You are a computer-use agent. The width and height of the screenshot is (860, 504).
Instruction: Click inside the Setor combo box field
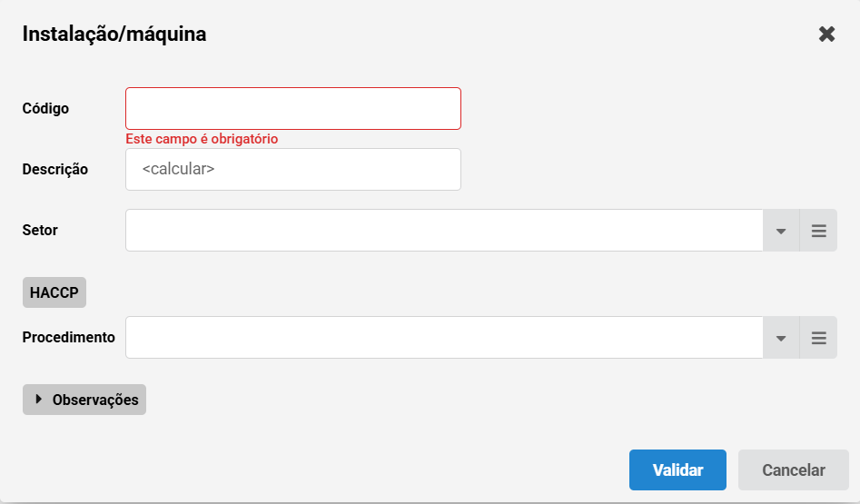pos(444,231)
